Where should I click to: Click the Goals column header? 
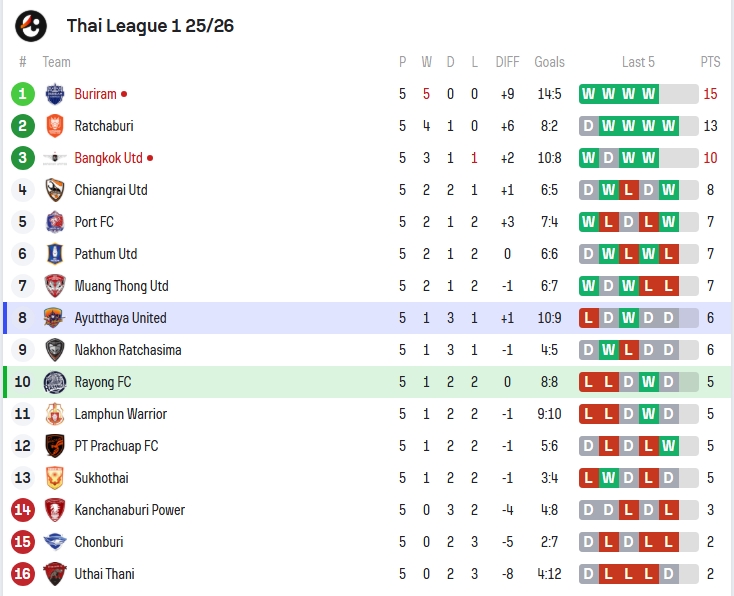coord(550,62)
